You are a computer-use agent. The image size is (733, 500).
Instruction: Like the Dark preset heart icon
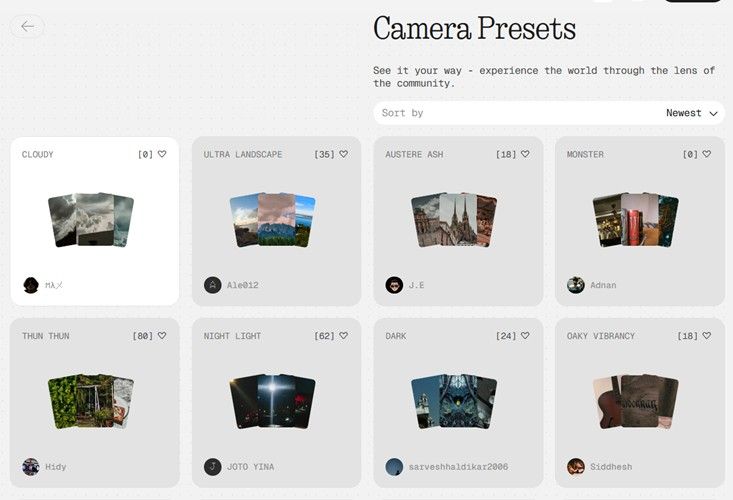[525, 336]
